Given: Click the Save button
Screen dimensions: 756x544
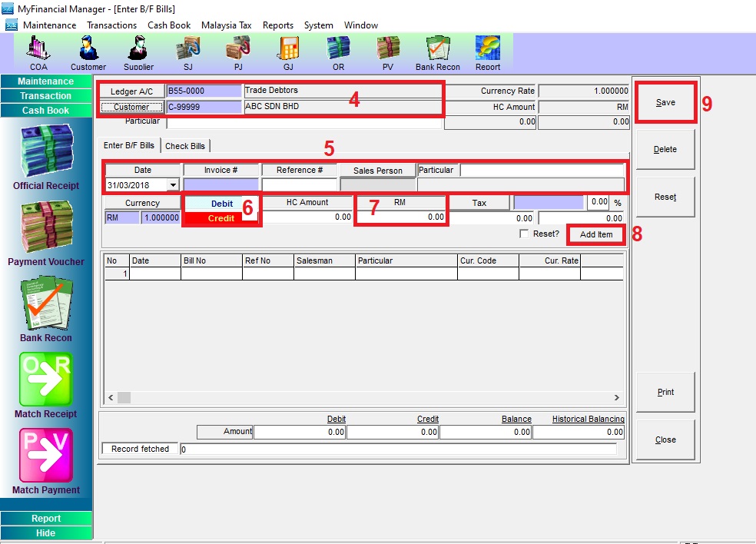Looking at the screenshot, I should [665, 103].
